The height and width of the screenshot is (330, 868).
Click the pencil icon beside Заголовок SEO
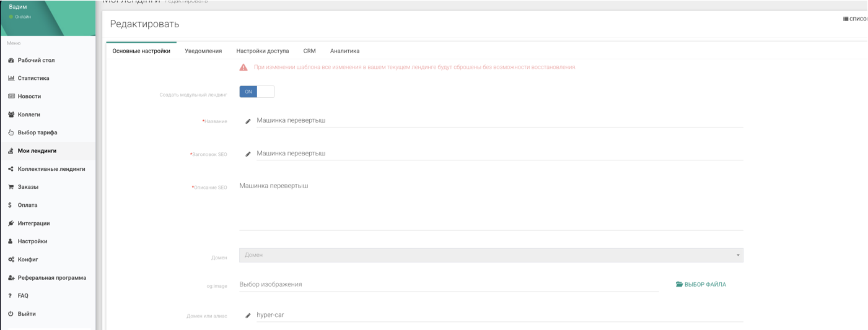tap(248, 154)
